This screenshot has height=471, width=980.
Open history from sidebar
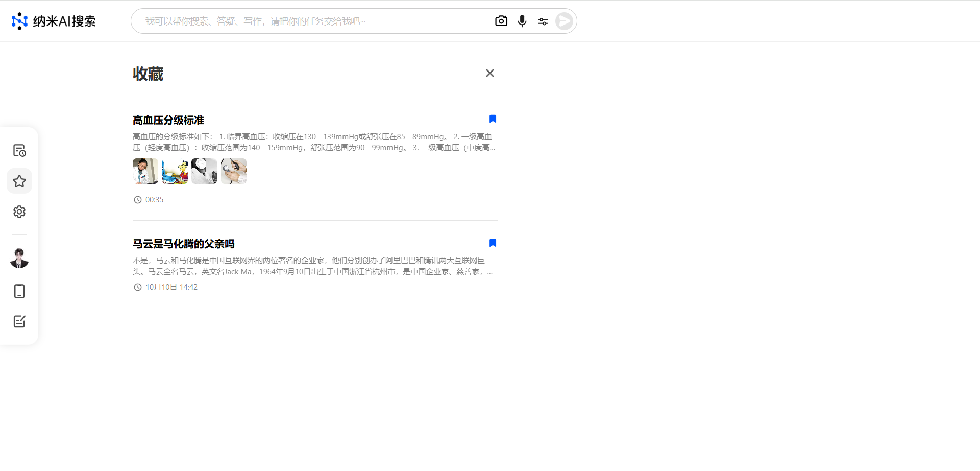coord(19,151)
